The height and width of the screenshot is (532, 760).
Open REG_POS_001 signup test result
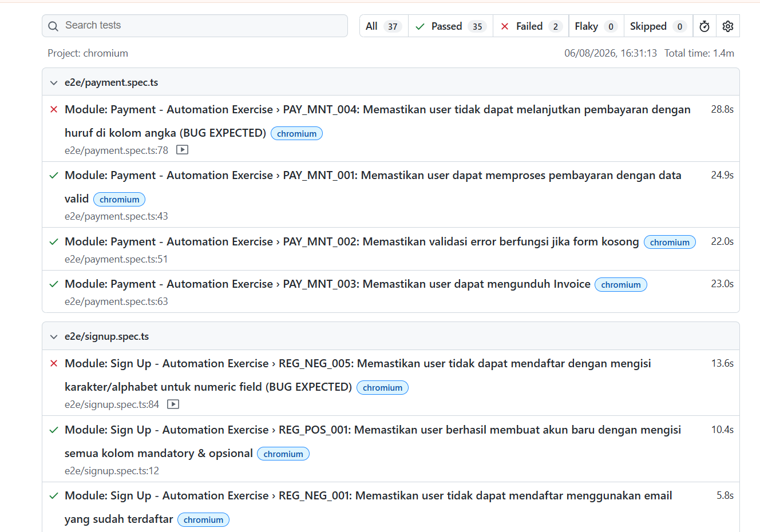click(x=373, y=441)
